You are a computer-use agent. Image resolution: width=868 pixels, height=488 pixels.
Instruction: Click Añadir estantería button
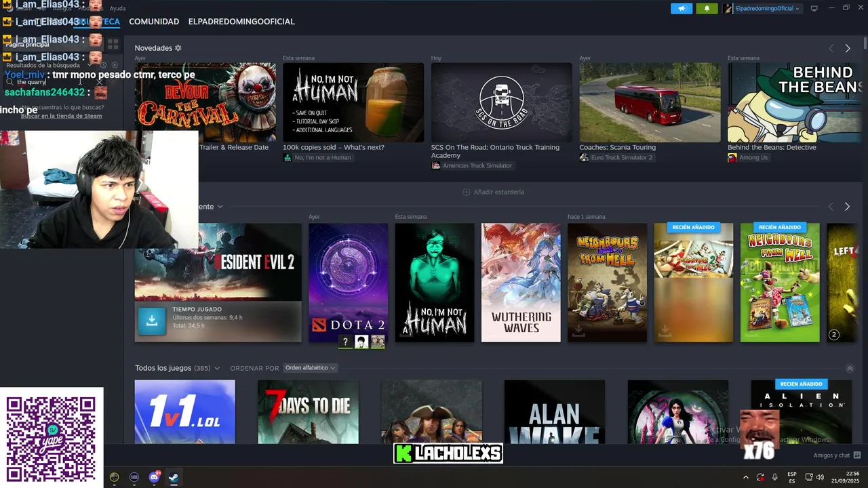(493, 192)
